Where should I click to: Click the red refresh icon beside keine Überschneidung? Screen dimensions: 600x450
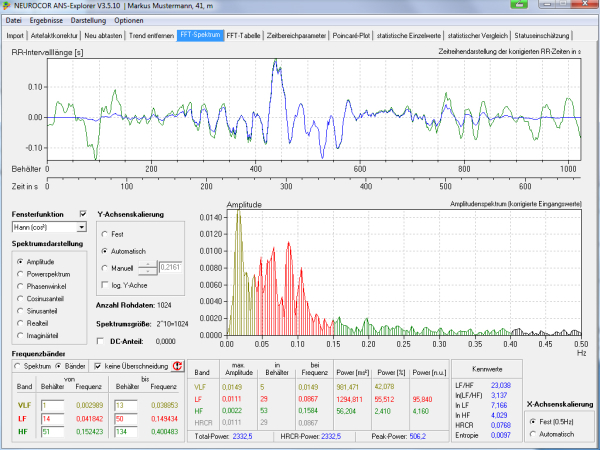click(177, 366)
